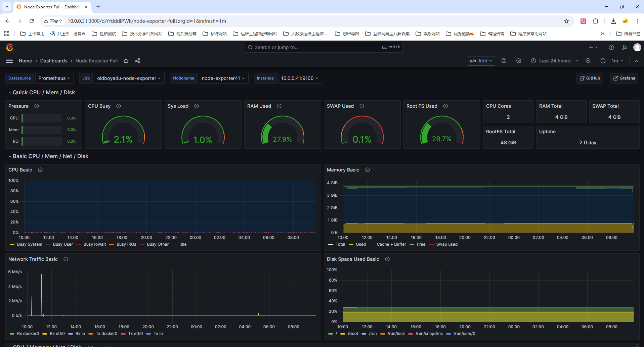The image size is (644, 347).
Task: Open the main hamburger menu
Action: tap(9, 61)
